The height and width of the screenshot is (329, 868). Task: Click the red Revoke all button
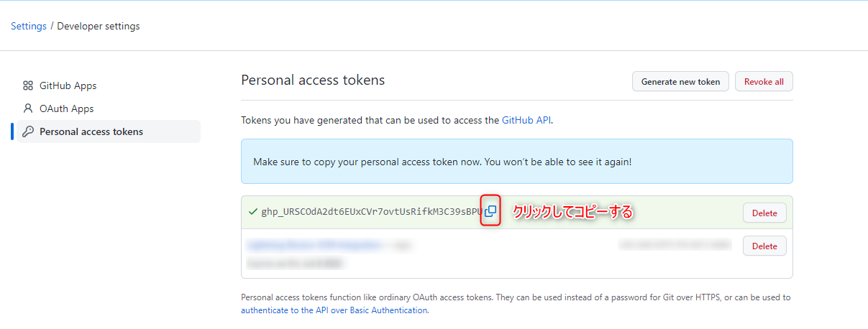pyautogui.click(x=764, y=82)
